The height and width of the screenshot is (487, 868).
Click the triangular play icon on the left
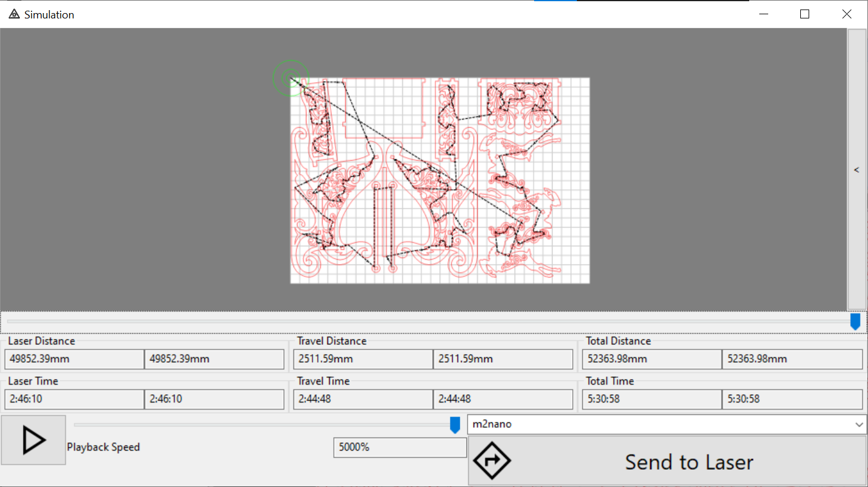(x=33, y=440)
